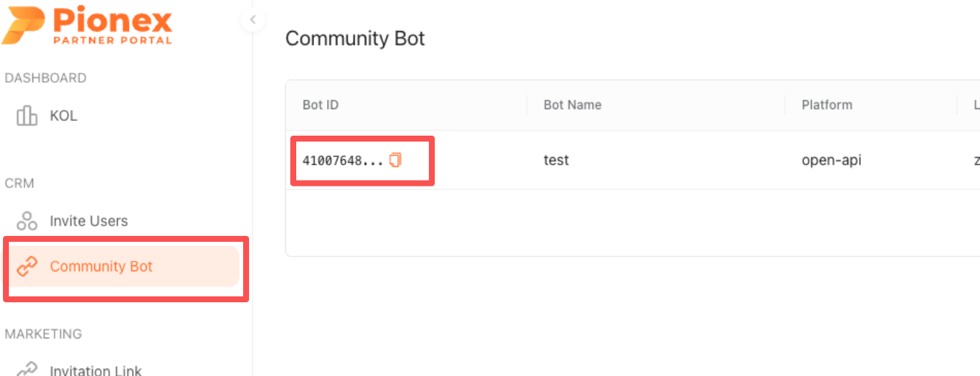Click the Community Bot link icon
980x376 pixels.
[27, 267]
